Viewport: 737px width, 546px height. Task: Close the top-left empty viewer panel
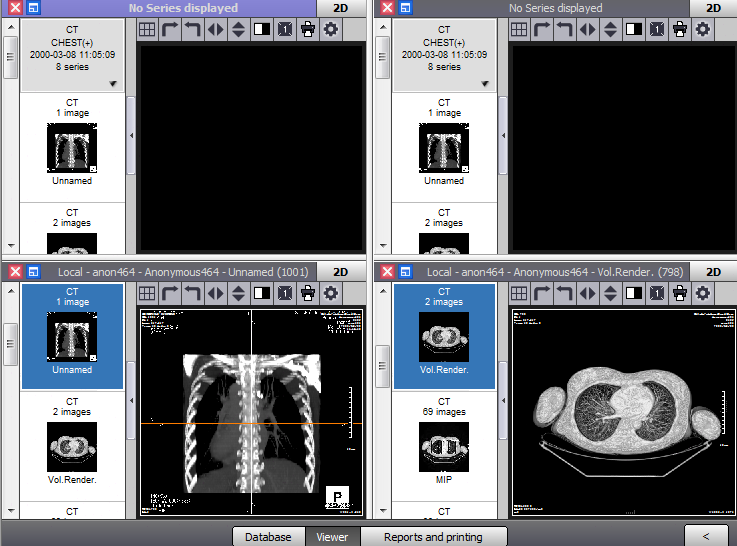point(16,8)
